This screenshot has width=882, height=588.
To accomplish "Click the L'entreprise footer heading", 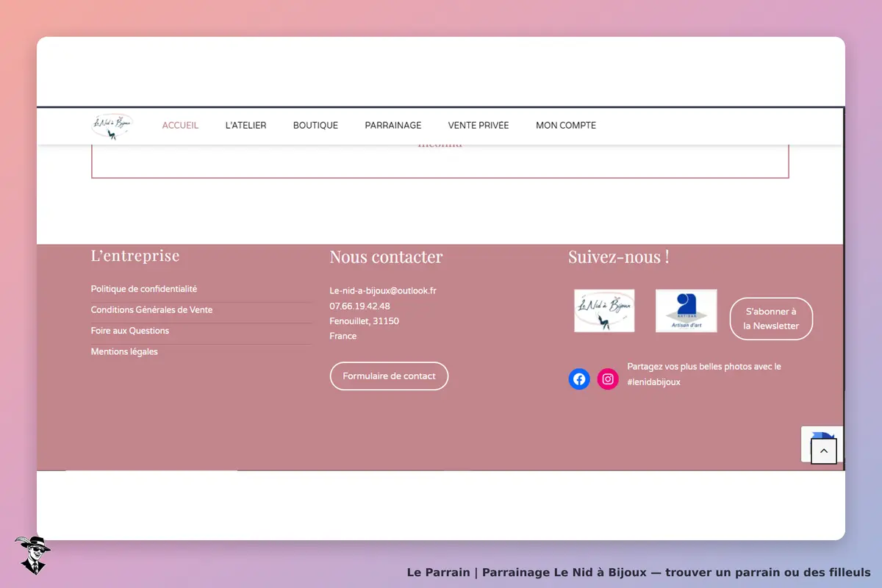I will [x=135, y=256].
